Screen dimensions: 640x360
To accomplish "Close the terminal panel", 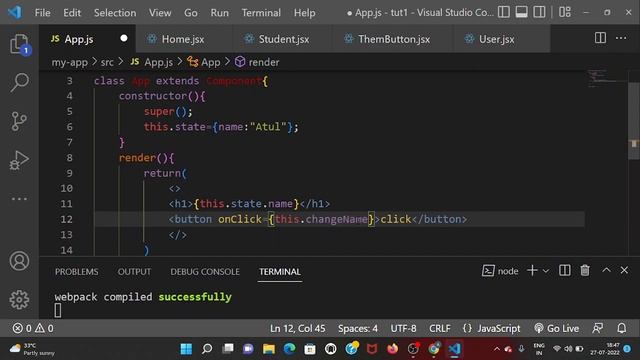I will pos(624,270).
